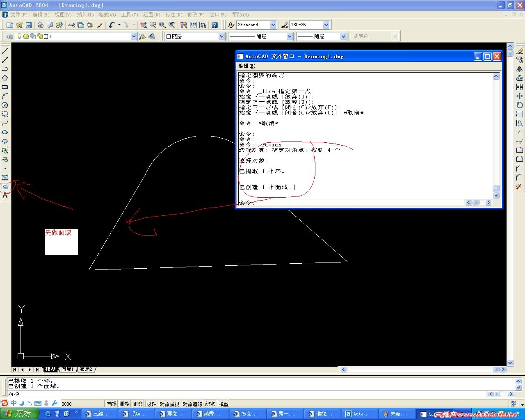Screen dimensions: 525x420
Task: Open the ISO-25 dimension style dropdown
Action: (x=326, y=25)
